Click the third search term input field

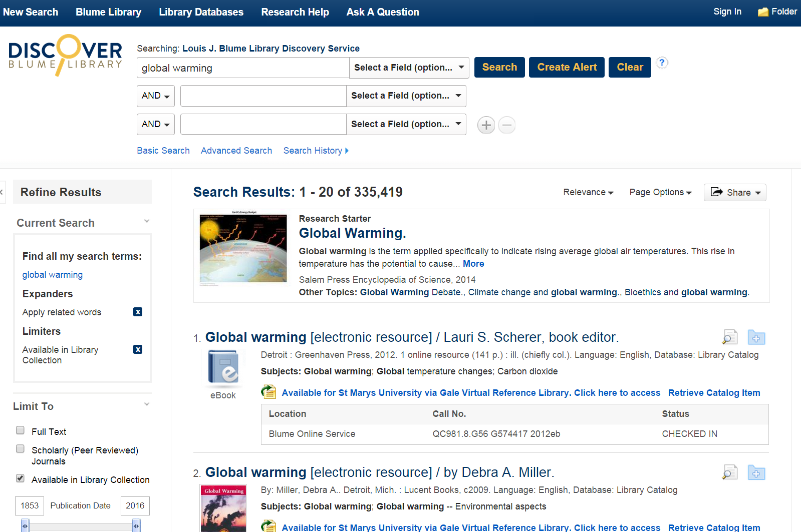263,125
